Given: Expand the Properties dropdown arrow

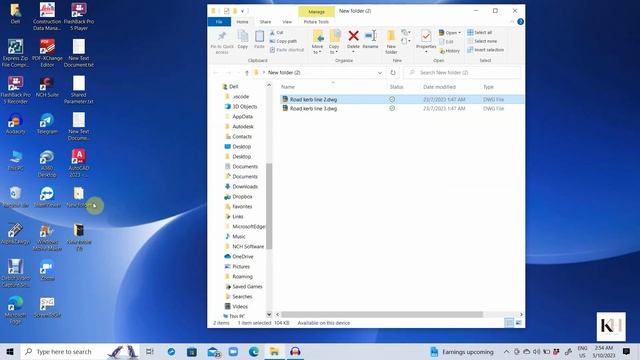Looking at the screenshot, I should (426, 52).
